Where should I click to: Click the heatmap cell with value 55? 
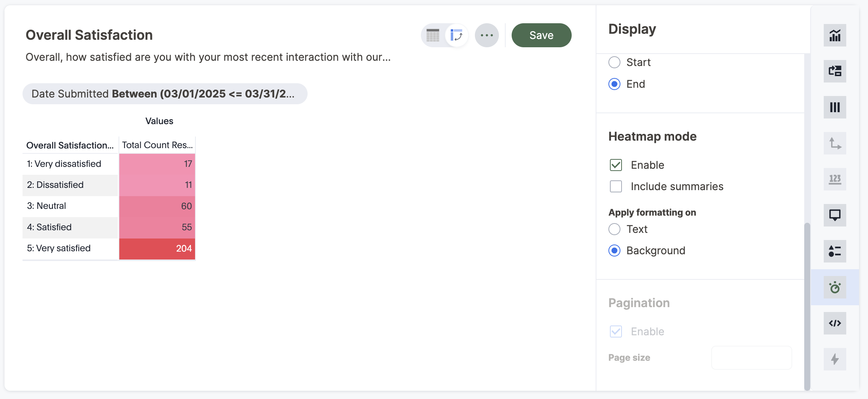[x=157, y=227]
